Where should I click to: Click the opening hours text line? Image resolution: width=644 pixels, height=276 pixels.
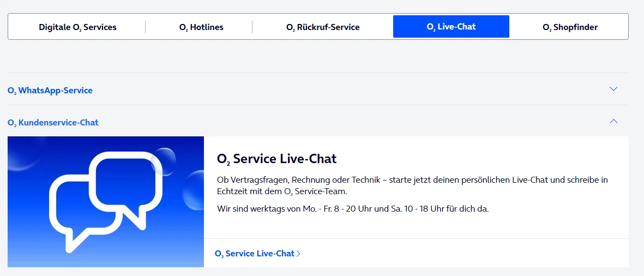pos(352,208)
